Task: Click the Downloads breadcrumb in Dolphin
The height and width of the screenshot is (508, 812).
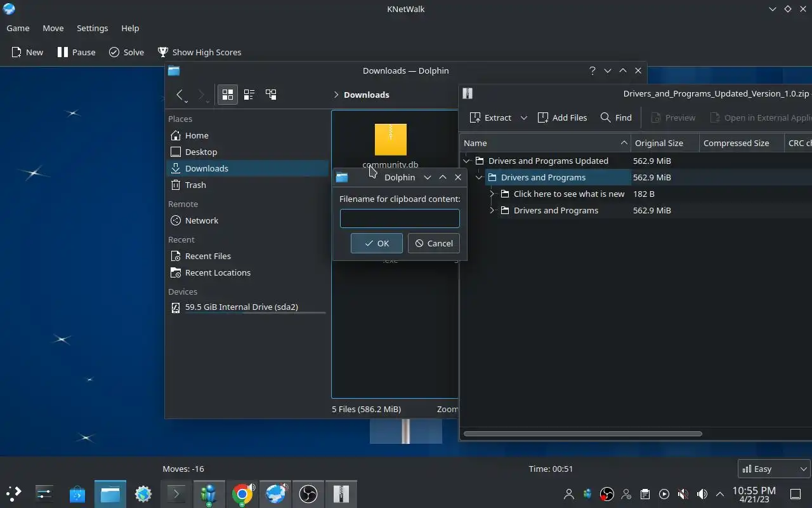Action: (367, 95)
